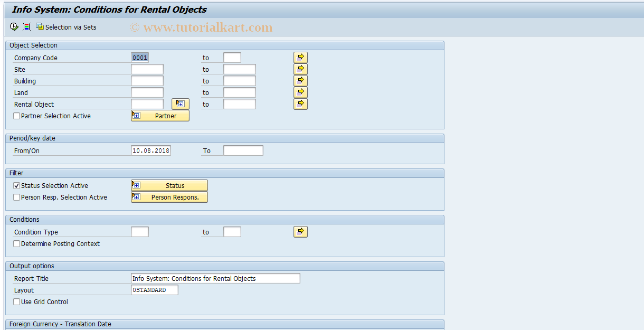The width and height of the screenshot is (644, 330).
Task: Enable Use Grid Control checkbox
Action: [x=17, y=302]
